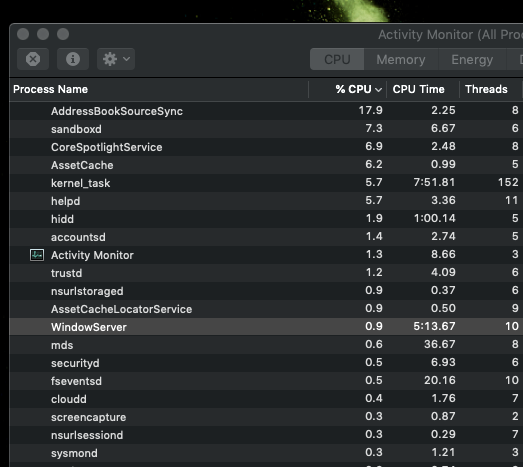523x467 pixels.
Task: Select the kernel_task process
Action: tap(266, 183)
